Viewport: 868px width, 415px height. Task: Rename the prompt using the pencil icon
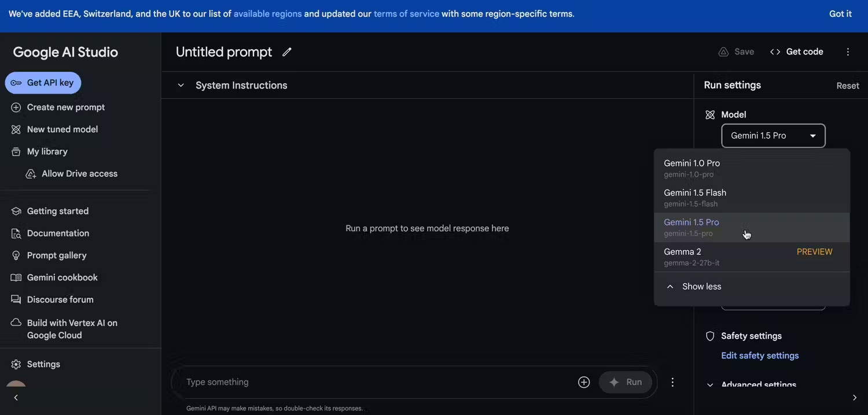click(x=286, y=52)
